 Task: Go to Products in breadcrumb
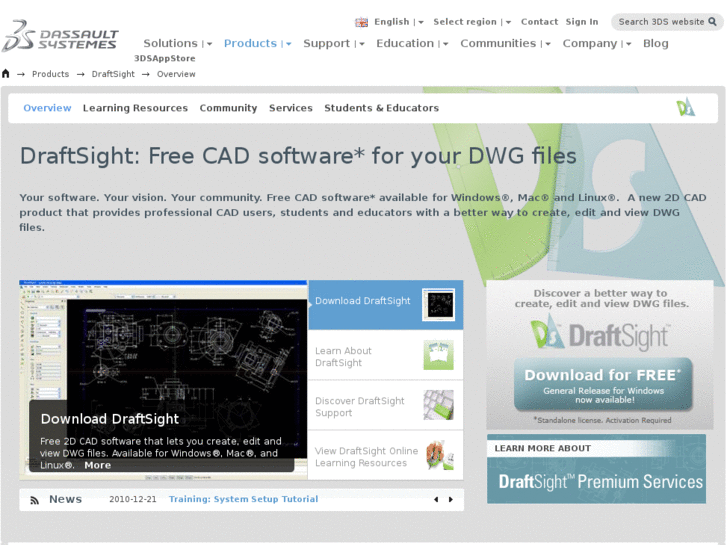point(51,74)
